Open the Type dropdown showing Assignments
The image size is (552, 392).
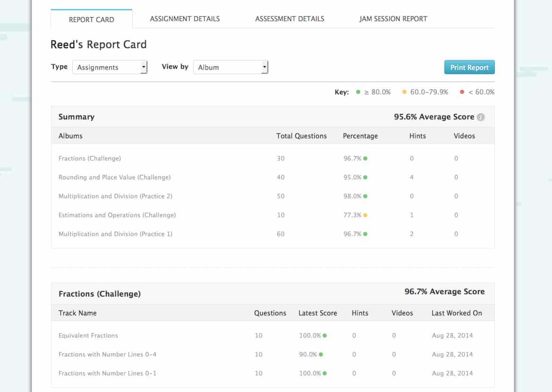110,67
